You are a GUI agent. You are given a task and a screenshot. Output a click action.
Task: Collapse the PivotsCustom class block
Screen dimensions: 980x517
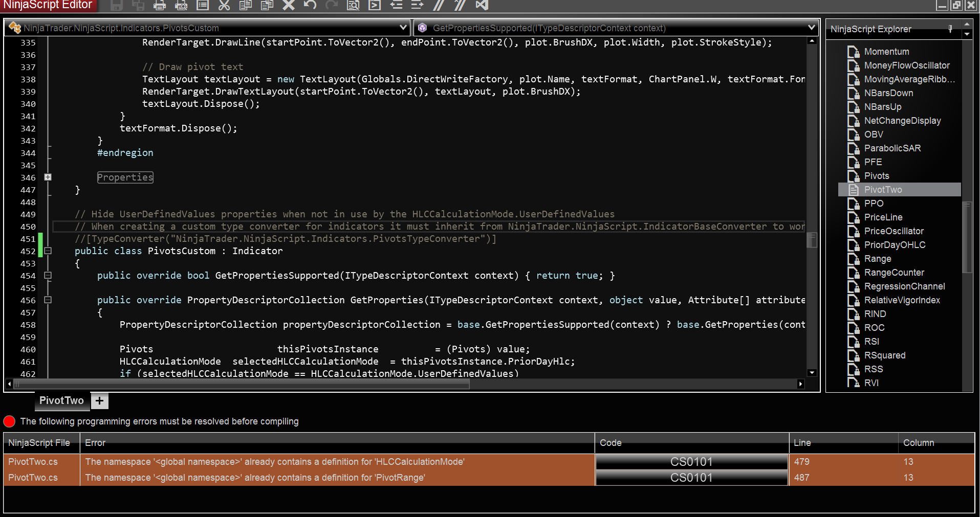[48, 251]
